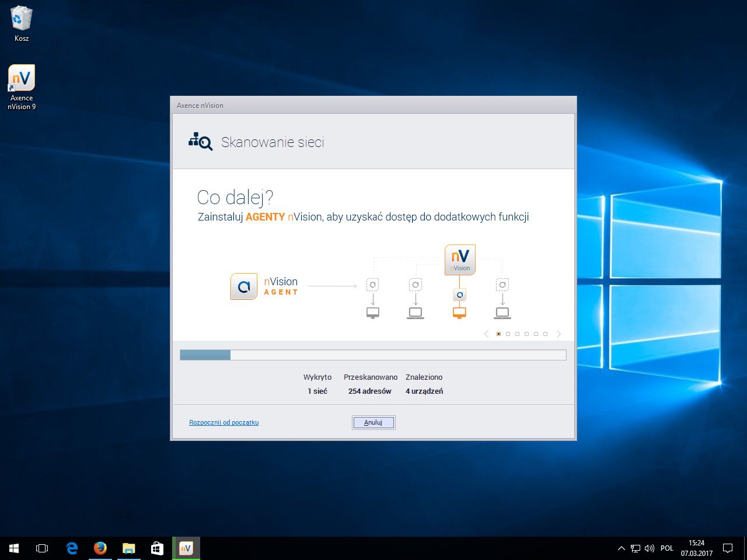Select the second slide indicator dot
747x560 pixels.
click(508, 334)
